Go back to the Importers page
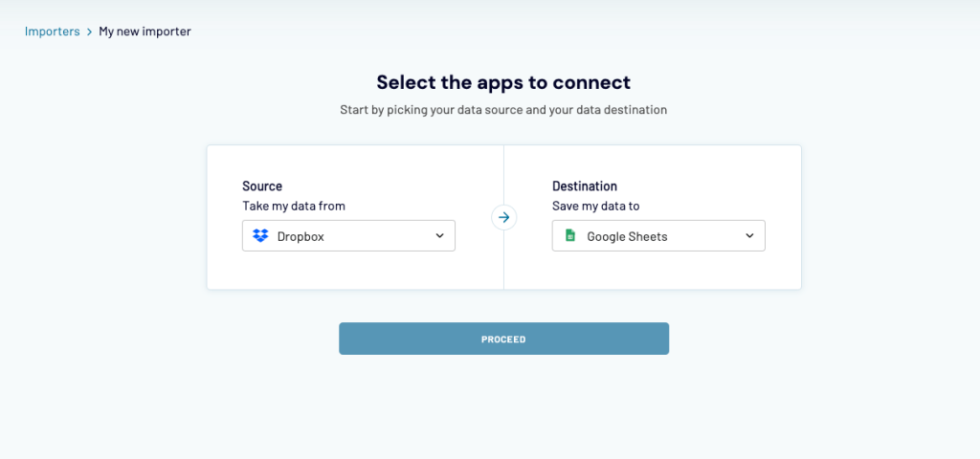980x459 pixels. tap(53, 32)
